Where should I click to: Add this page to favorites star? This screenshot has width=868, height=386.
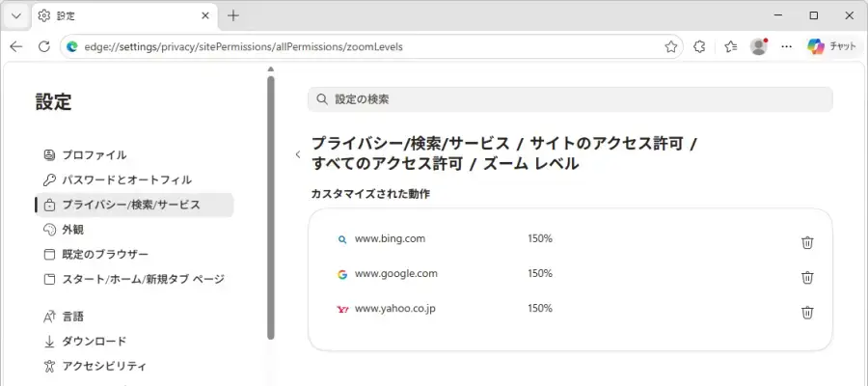[x=671, y=47]
